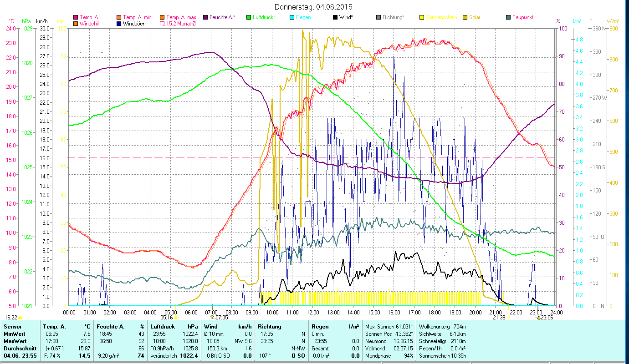Click the Windböen legend label

pos(134,23)
